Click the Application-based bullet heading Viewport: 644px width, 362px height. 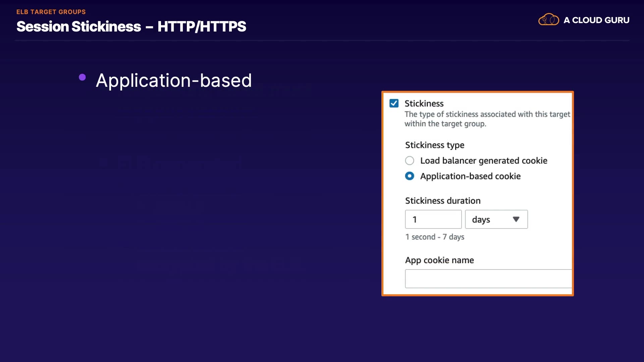(174, 80)
